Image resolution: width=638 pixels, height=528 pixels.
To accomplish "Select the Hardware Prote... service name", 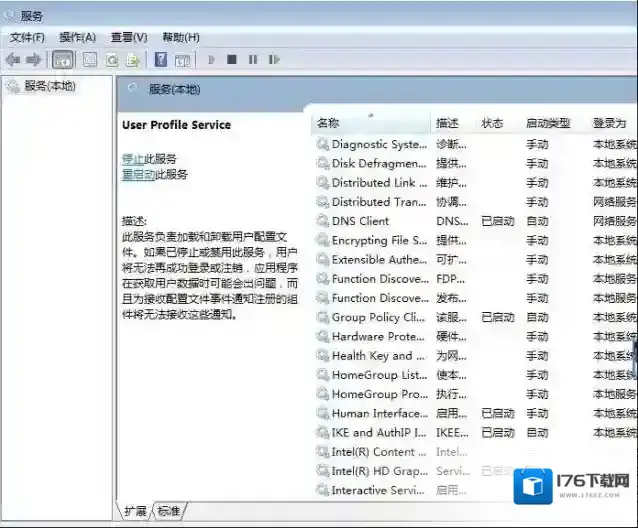I will (x=378, y=336).
